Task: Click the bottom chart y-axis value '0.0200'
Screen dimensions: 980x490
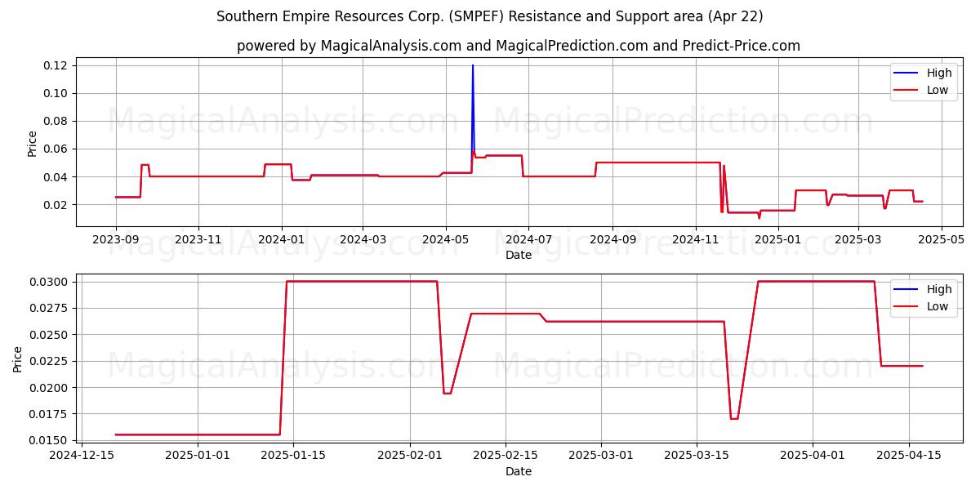Action: pyautogui.click(x=51, y=387)
